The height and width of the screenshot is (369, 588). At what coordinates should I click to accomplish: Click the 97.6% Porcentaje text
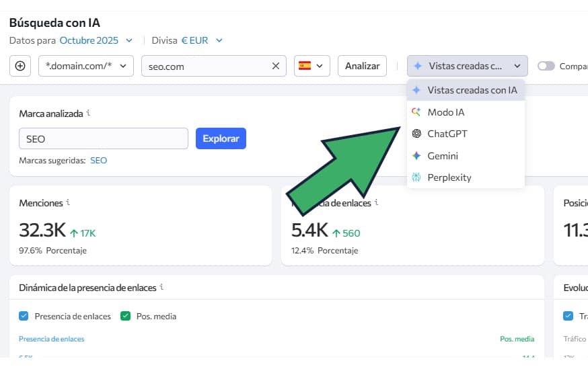pos(53,251)
